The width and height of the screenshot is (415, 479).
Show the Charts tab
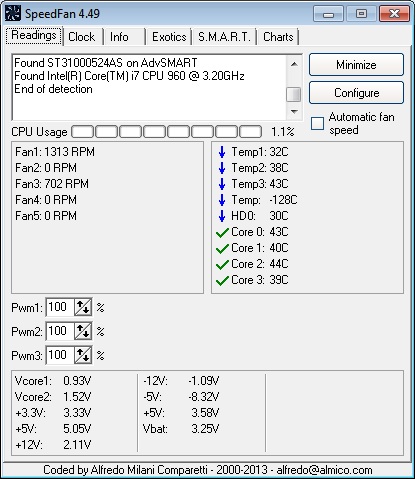[278, 37]
